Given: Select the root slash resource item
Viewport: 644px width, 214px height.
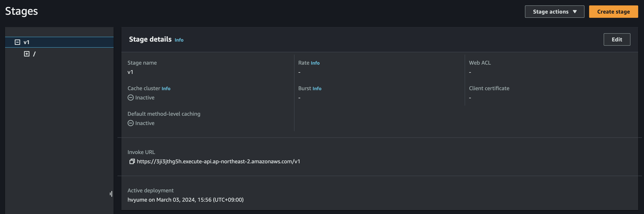Looking at the screenshot, I should 34,54.
